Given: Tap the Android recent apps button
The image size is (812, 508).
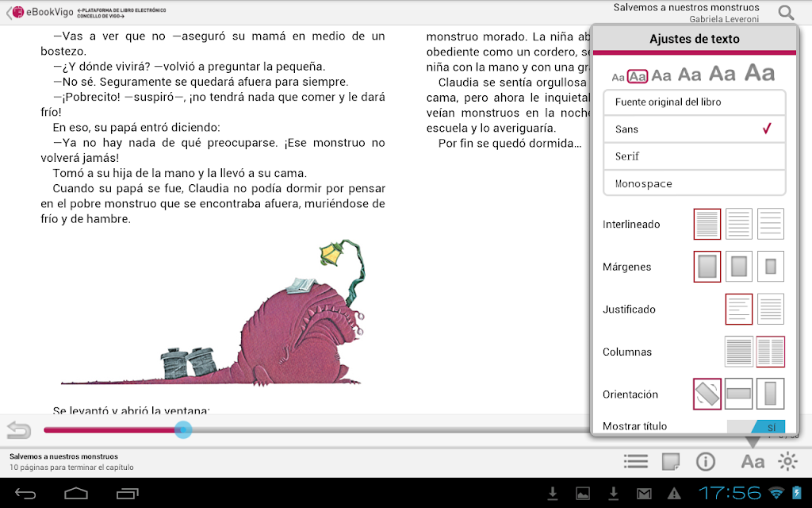Looking at the screenshot, I should (x=128, y=494).
